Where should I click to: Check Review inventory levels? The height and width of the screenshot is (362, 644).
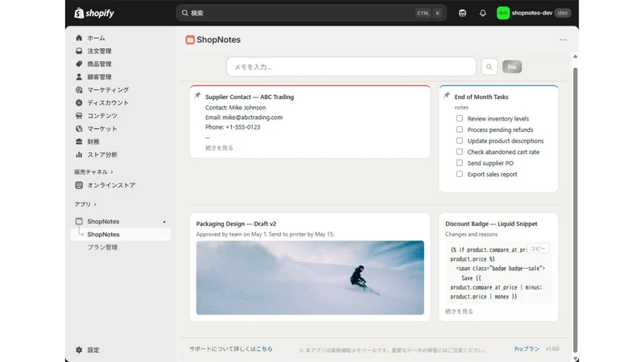click(x=460, y=118)
